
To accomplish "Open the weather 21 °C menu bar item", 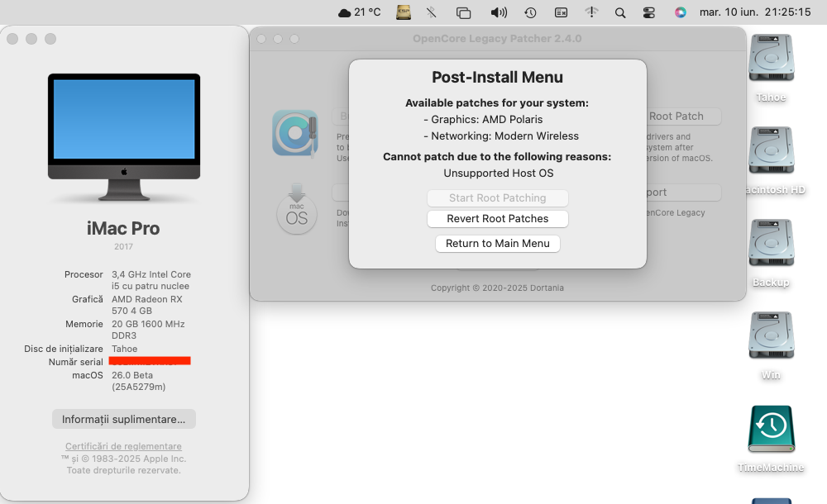I will [359, 12].
